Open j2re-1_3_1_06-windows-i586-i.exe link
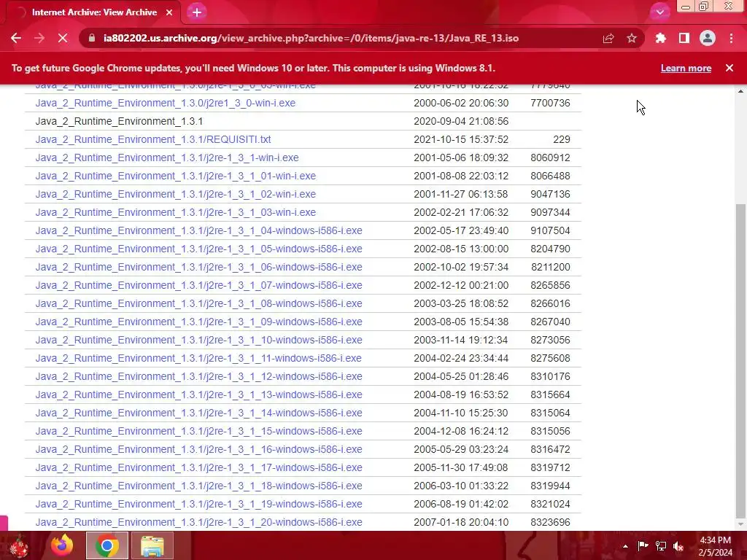The image size is (747, 560). (x=198, y=267)
